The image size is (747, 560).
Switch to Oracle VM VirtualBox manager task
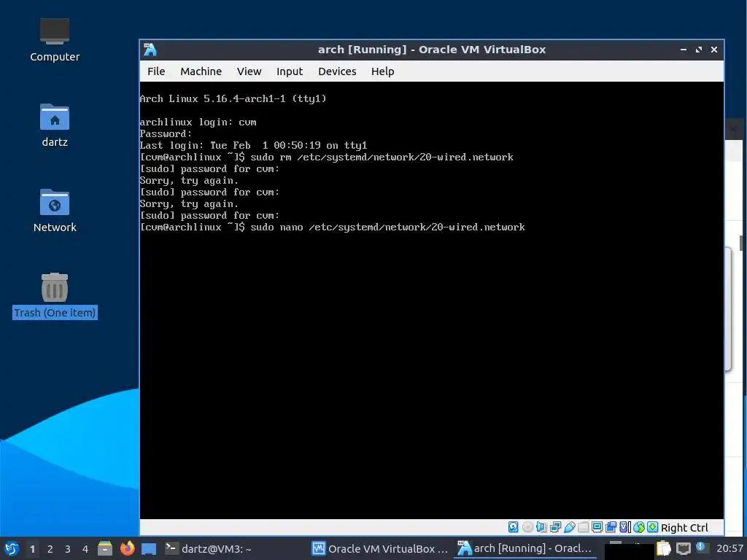pos(379,549)
